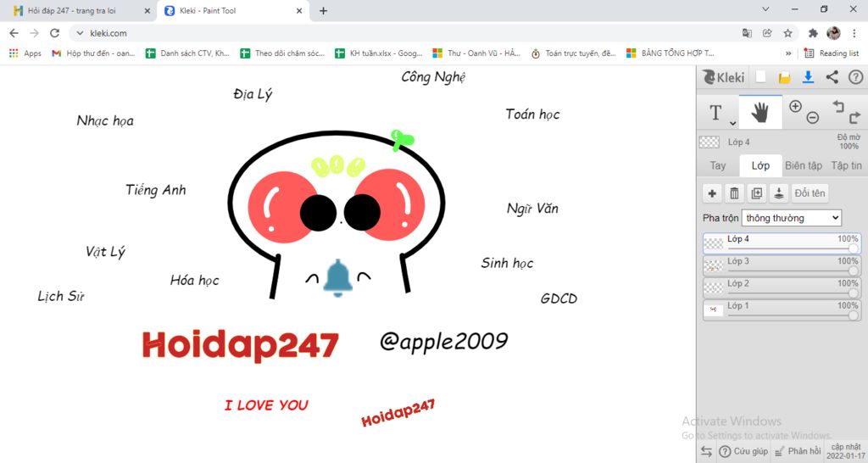Click the Đổi tên rename button
The height and width of the screenshot is (463, 868).
[x=810, y=193]
